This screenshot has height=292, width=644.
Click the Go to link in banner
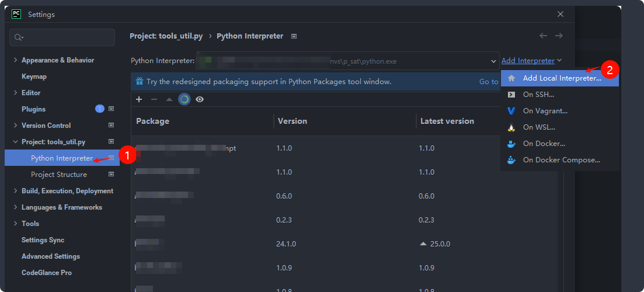[x=489, y=81]
